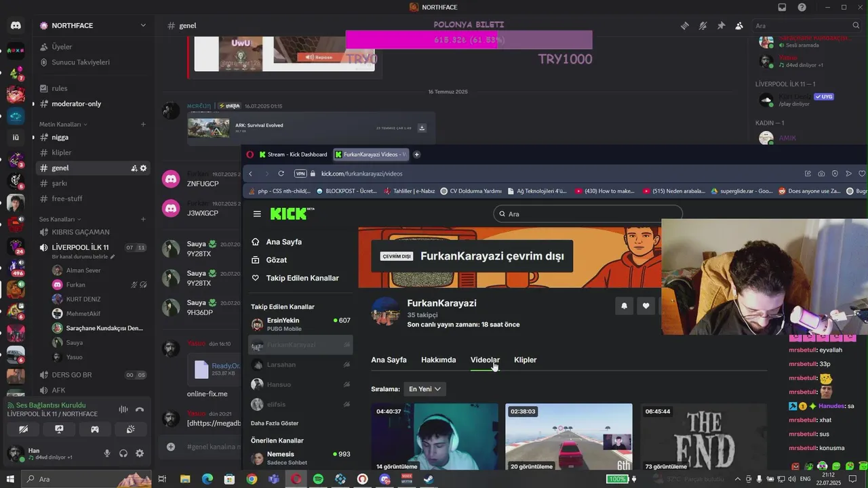Open Spotify from the Windows taskbar

click(x=318, y=479)
